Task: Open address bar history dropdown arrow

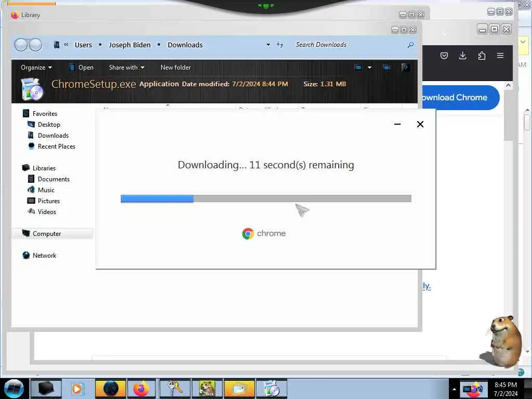Action: 269,45
